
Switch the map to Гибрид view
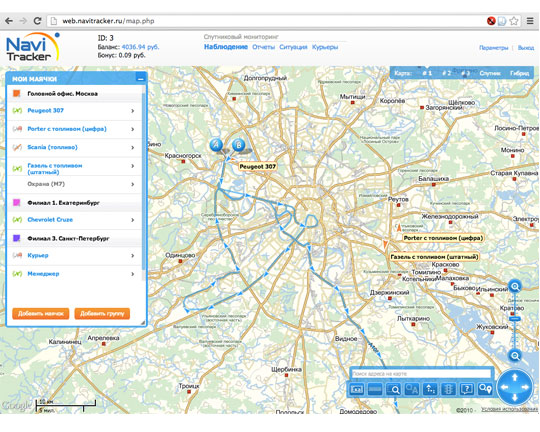519,73
